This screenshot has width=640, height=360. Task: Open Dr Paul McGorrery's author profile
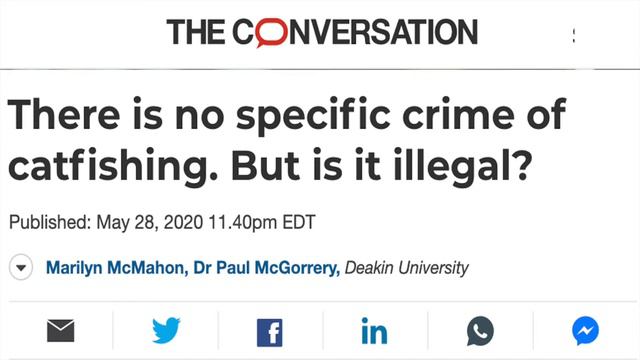(266, 268)
